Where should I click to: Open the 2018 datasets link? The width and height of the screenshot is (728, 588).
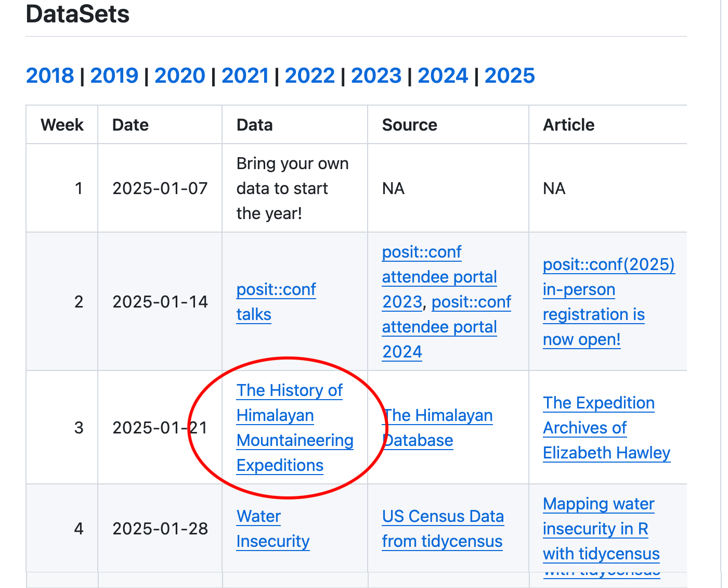[x=50, y=75]
